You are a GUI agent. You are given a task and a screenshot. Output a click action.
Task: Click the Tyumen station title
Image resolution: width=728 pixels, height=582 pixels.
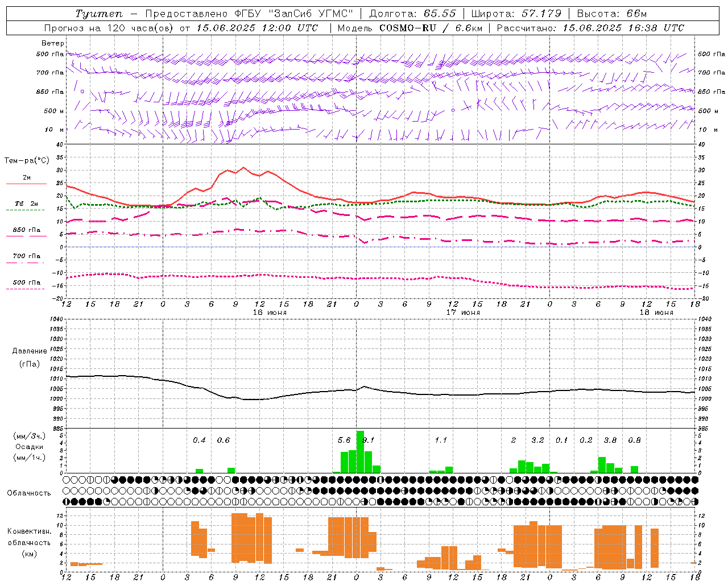[99, 14]
